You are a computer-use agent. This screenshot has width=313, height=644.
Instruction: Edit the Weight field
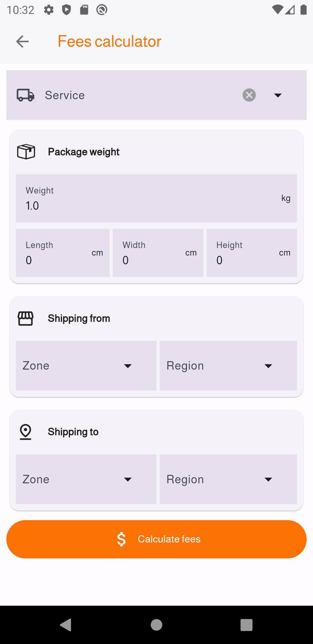tap(156, 198)
